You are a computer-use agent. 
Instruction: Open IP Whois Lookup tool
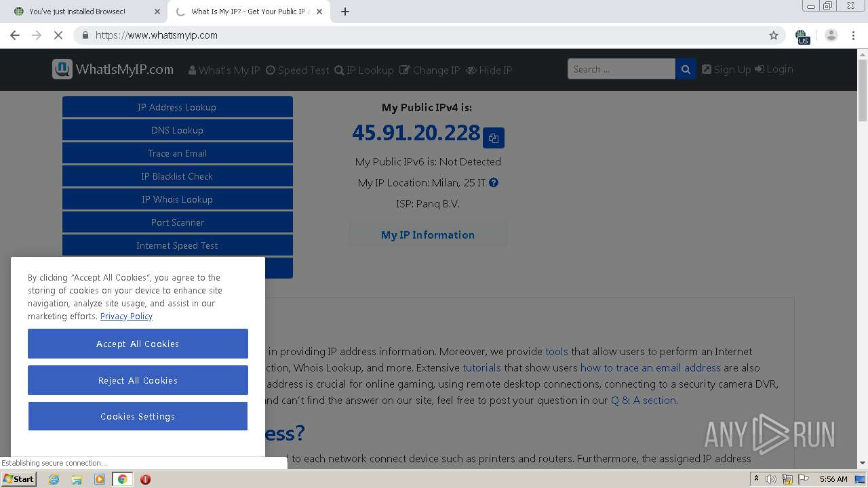[178, 199]
